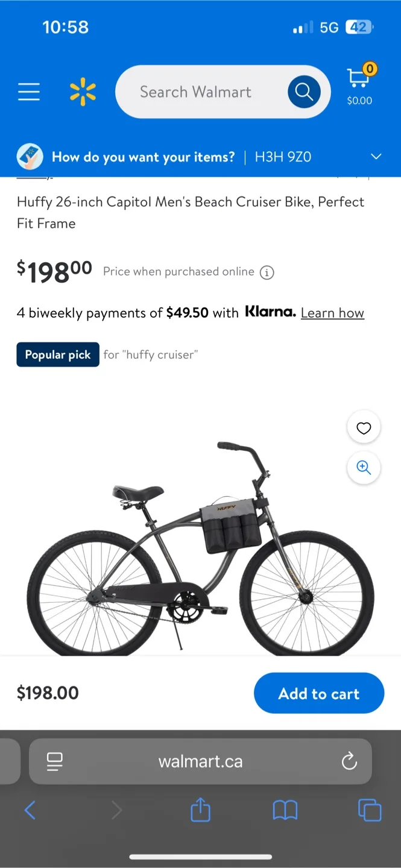
Task: Reload the walmart.ca page
Action: pyautogui.click(x=349, y=761)
